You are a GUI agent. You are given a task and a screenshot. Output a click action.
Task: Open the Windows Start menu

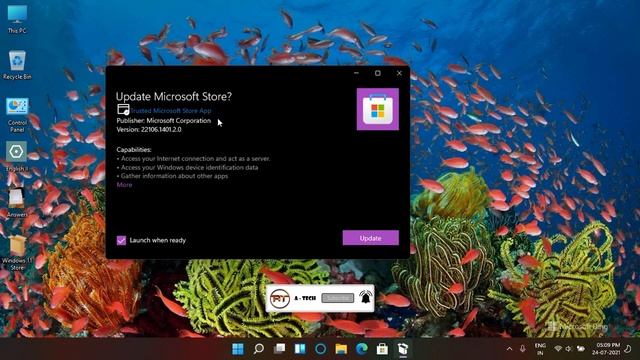coord(238,349)
